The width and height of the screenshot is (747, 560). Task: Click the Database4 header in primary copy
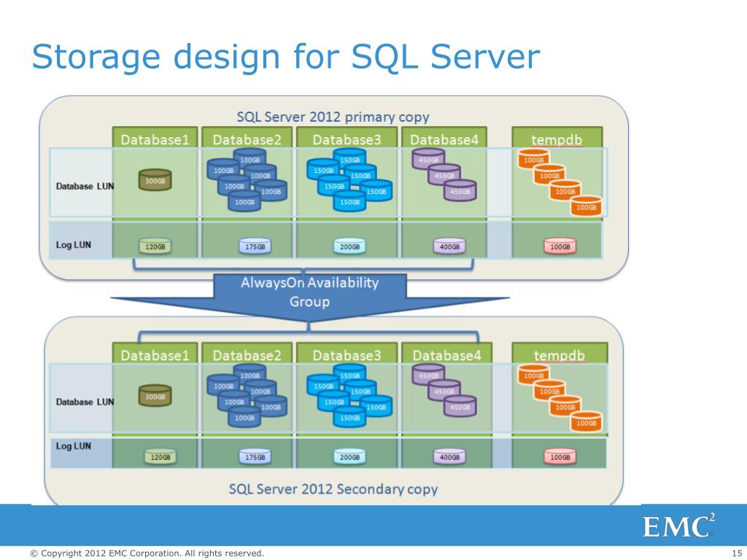[x=444, y=139]
